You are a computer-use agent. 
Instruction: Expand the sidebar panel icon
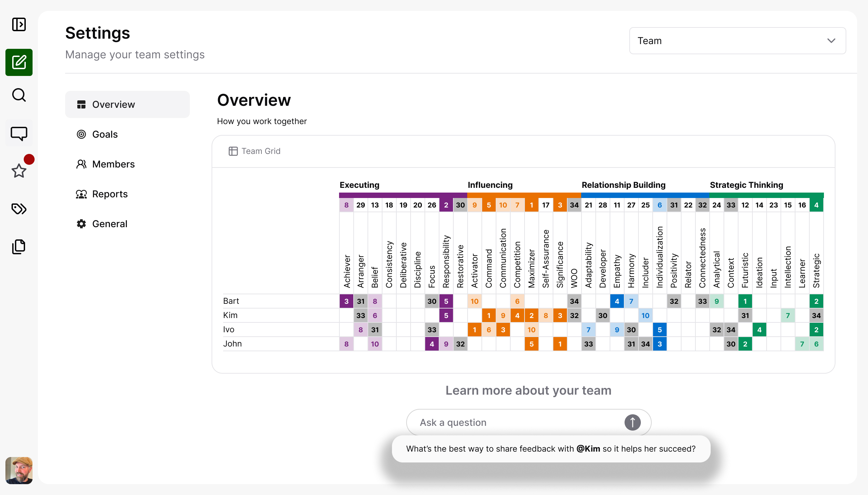click(x=19, y=24)
